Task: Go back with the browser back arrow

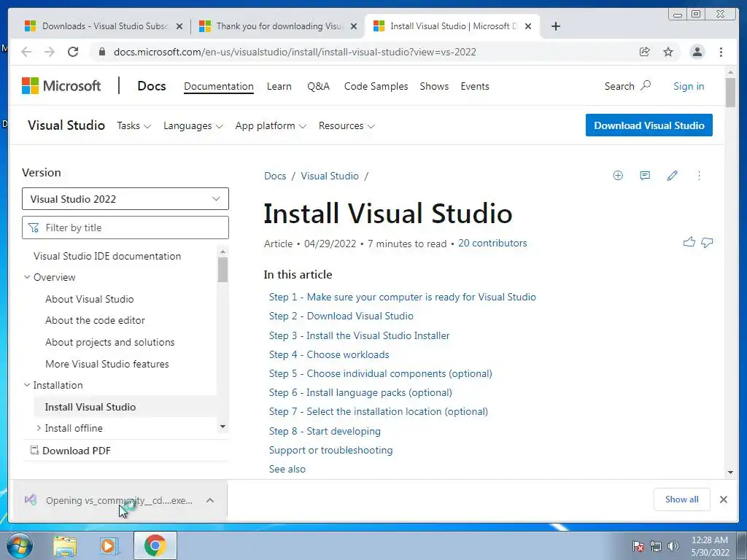Action: pos(26,52)
